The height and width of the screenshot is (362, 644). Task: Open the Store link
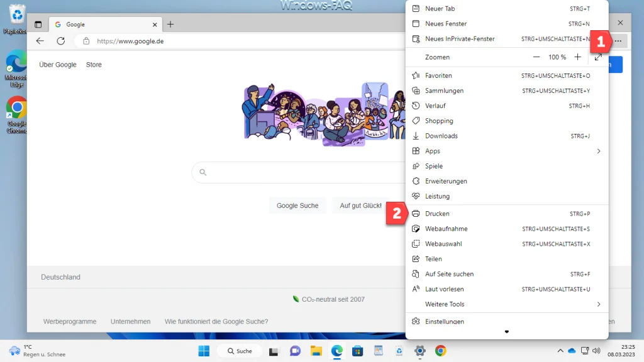coord(94,65)
